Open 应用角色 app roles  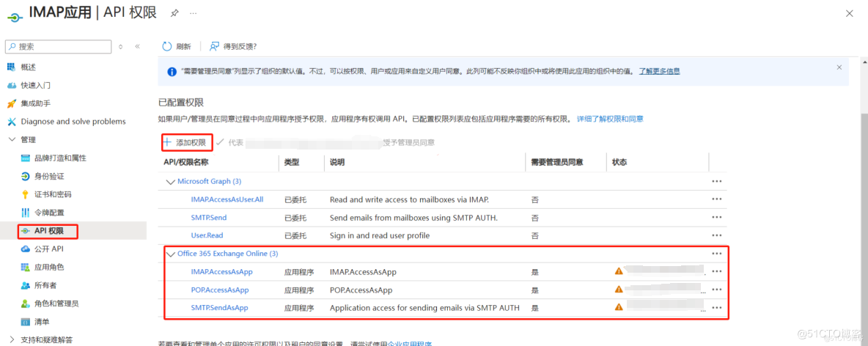pyautogui.click(x=49, y=268)
